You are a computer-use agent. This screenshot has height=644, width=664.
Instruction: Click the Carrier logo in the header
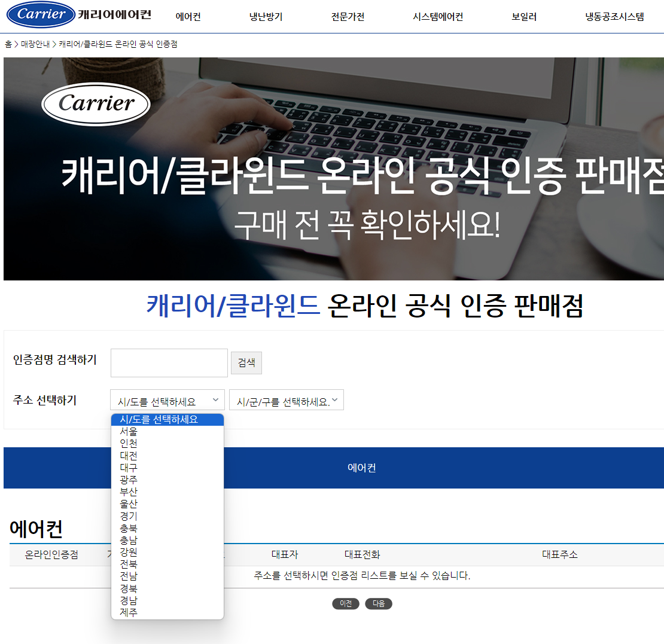click(x=79, y=14)
